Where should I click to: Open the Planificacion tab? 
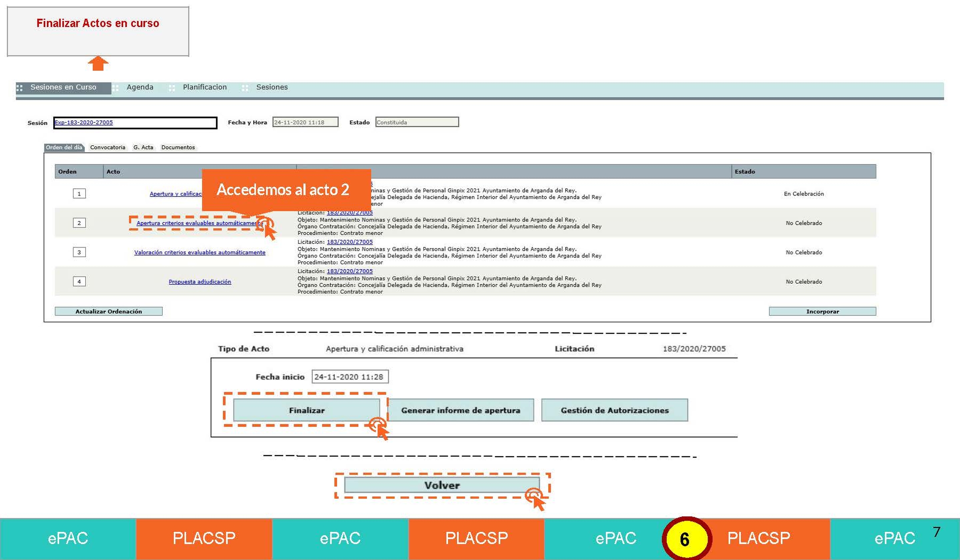tap(204, 87)
